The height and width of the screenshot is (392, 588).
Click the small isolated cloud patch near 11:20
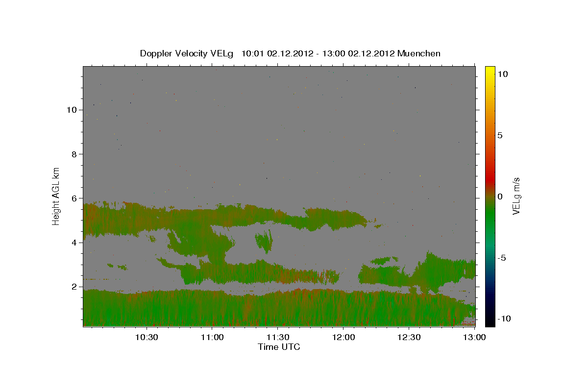pyautogui.click(x=265, y=241)
